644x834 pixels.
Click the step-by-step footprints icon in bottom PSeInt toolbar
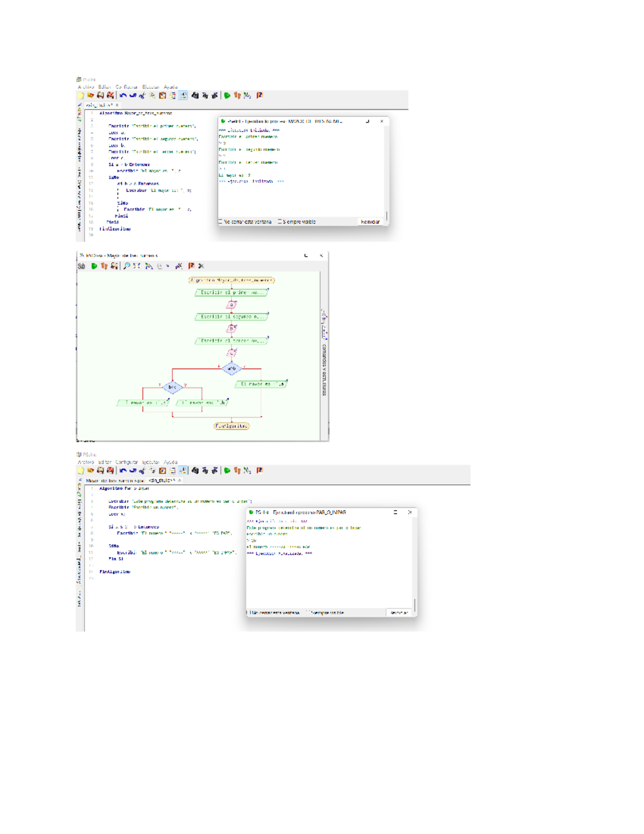pyautogui.click(x=237, y=470)
